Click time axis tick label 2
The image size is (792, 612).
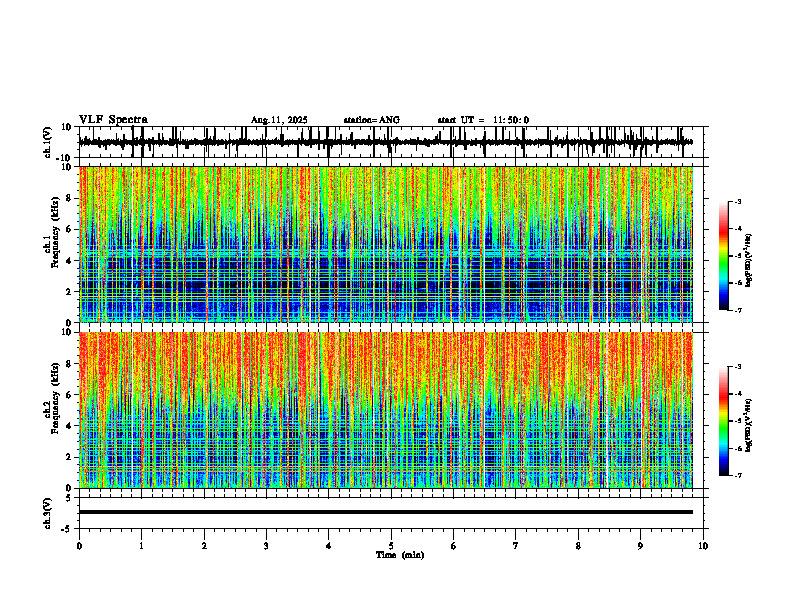[x=204, y=546]
